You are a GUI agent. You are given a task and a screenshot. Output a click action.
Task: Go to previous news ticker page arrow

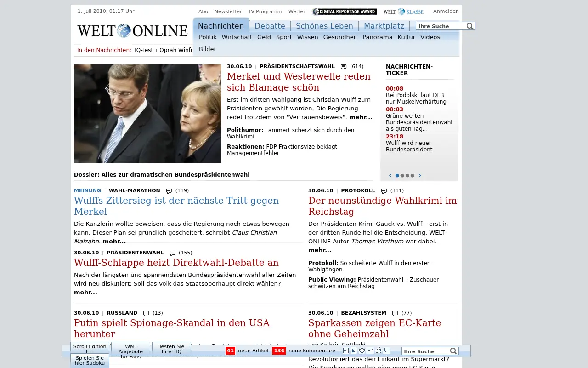[x=390, y=175]
